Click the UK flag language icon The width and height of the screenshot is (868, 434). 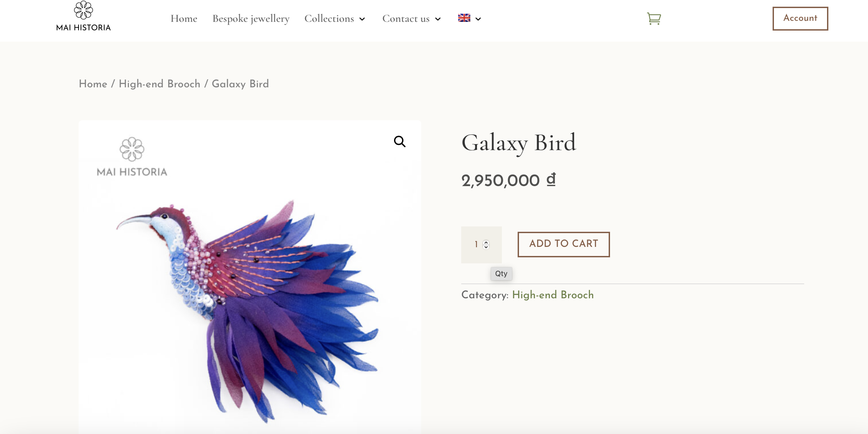464,18
